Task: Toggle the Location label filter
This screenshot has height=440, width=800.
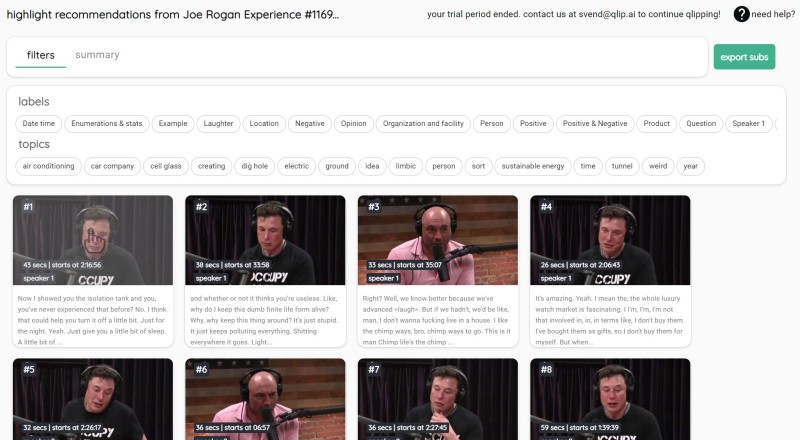Action: [264, 124]
